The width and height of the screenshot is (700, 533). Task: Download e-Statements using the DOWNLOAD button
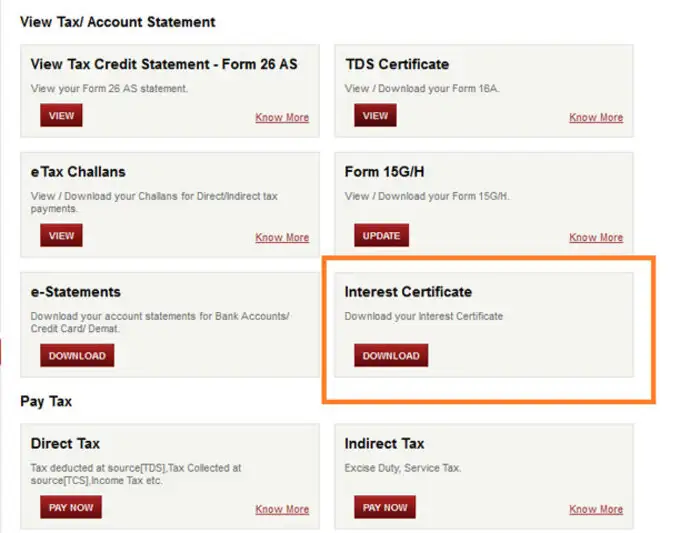tap(77, 356)
